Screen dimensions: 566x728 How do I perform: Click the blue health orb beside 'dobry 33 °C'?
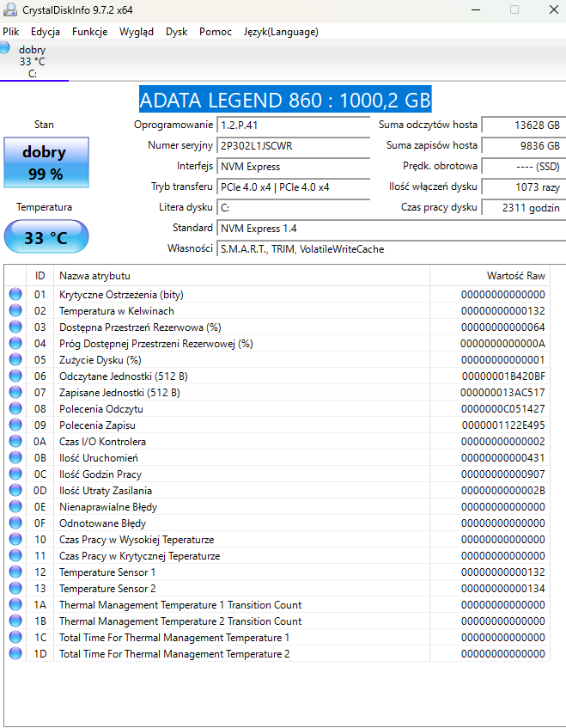click(x=4, y=48)
